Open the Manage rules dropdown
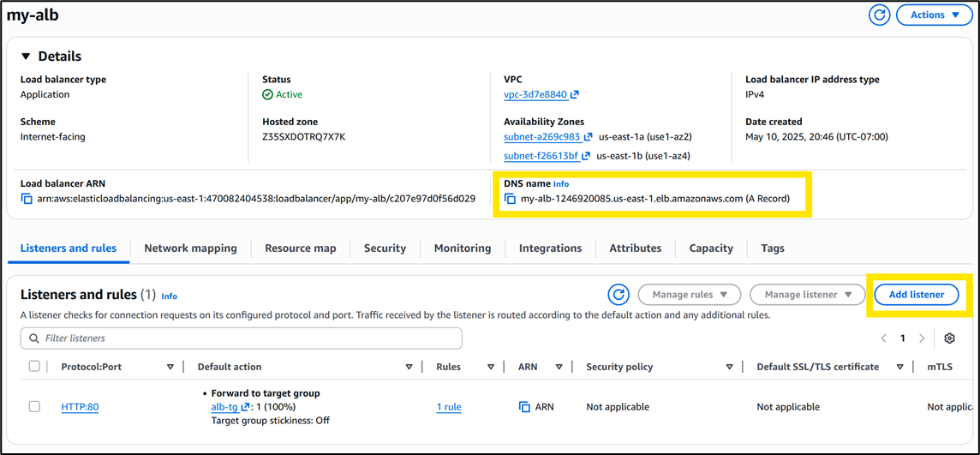 pos(690,295)
